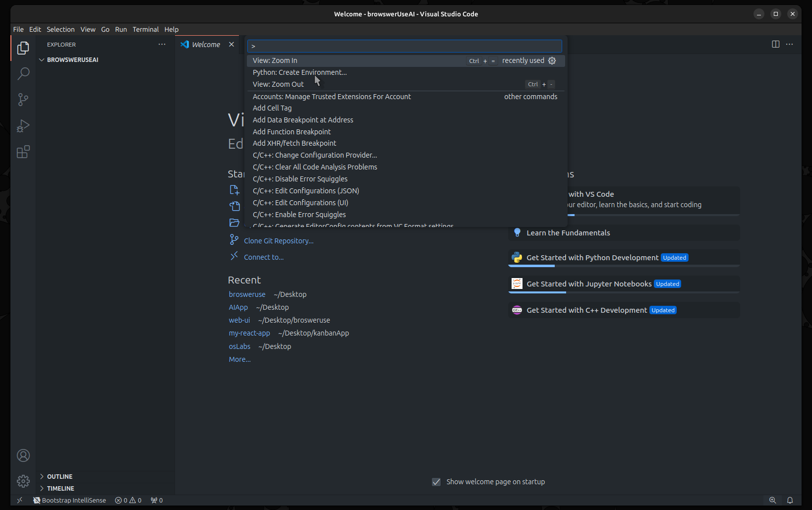Select C/C++: Clear All Code Analysis Problems
Image resolution: width=812 pixels, height=510 pixels.
[x=406, y=167]
